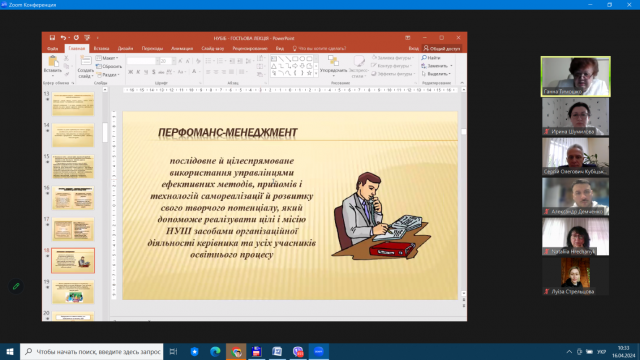The image size is (640, 360).
Task: Switch to the Анимация ribbon tab
Action: click(182, 49)
